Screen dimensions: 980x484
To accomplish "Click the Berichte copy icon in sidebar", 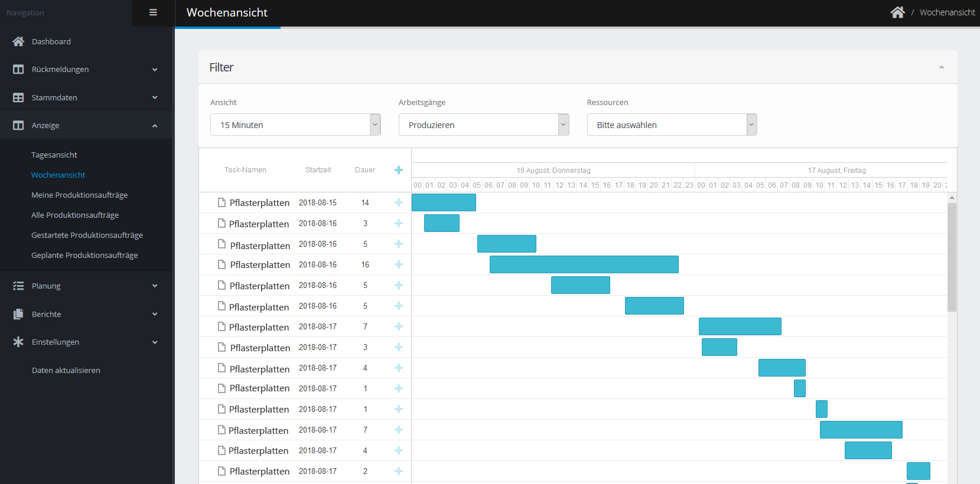I will coord(18,314).
